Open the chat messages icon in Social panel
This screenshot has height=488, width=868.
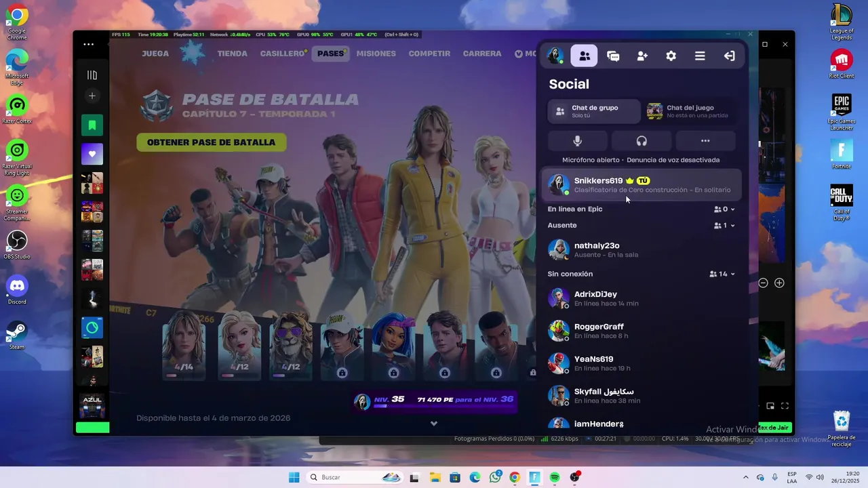pyautogui.click(x=613, y=56)
